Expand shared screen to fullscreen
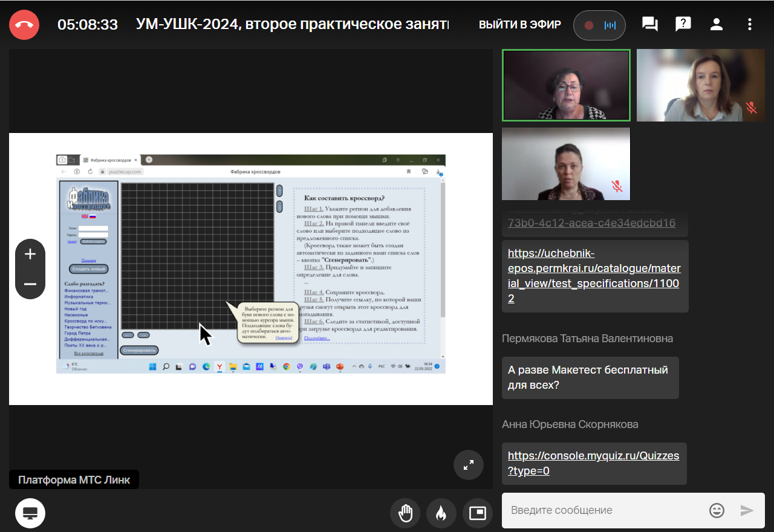This screenshot has height=532, width=774. [469, 465]
